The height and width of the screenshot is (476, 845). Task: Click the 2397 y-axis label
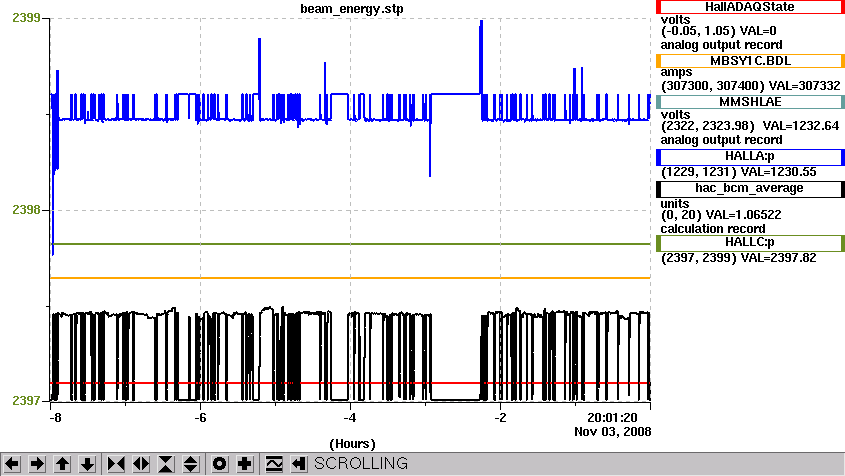(26, 401)
